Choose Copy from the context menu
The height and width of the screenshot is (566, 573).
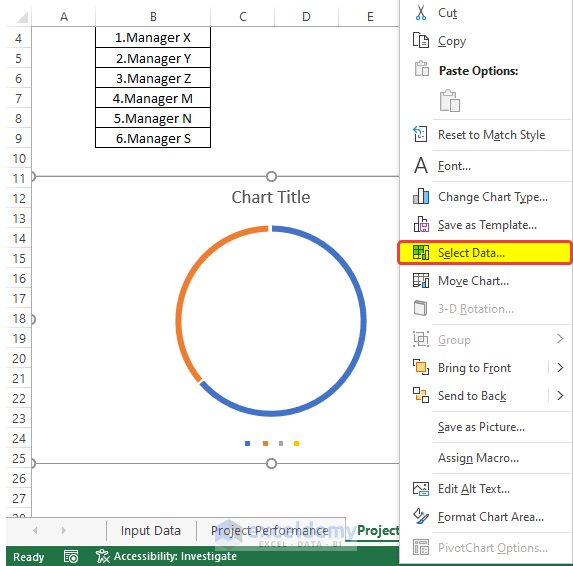point(452,41)
